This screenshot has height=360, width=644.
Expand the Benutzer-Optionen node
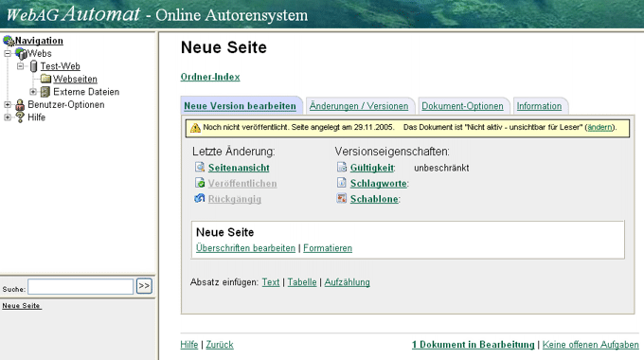(x=8, y=105)
